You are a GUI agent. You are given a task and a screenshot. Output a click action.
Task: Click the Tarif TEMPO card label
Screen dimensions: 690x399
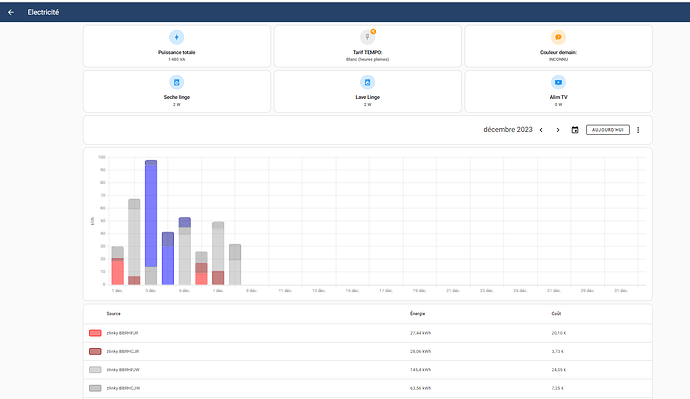367,52
